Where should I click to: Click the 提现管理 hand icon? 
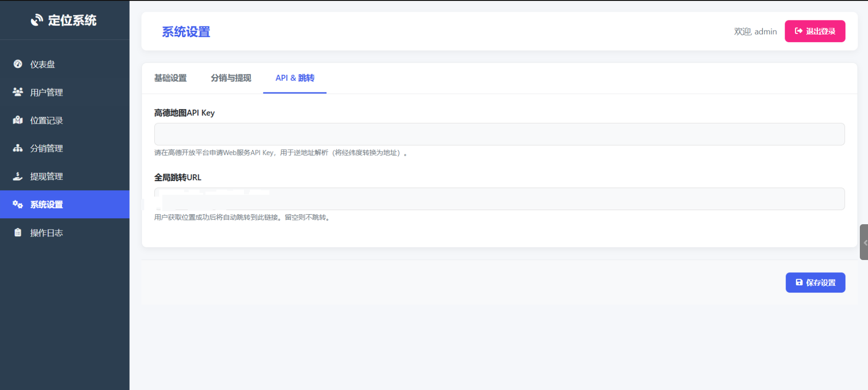pos(18,176)
